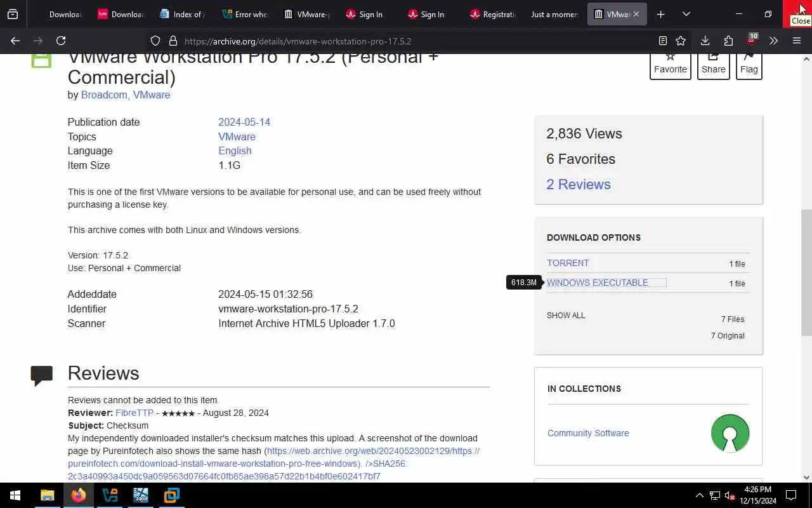Click the '1.1G' item size value
Image resolution: width=812 pixels, height=508 pixels.
coord(230,165)
